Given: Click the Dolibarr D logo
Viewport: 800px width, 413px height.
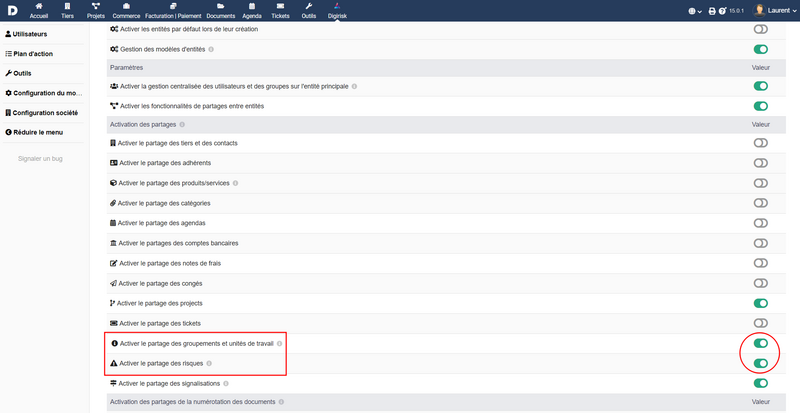Looking at the screenshot, I should tap(12, 10).
